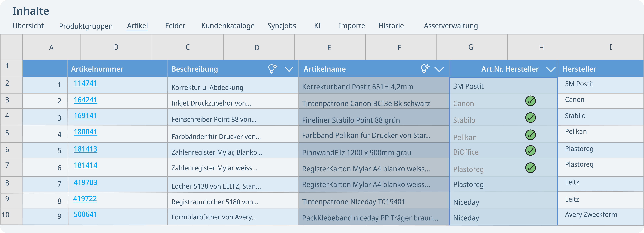Open article number link 181413
Image resolution: width=644 pixels, height=233 pixels.
tap(85, 149)
